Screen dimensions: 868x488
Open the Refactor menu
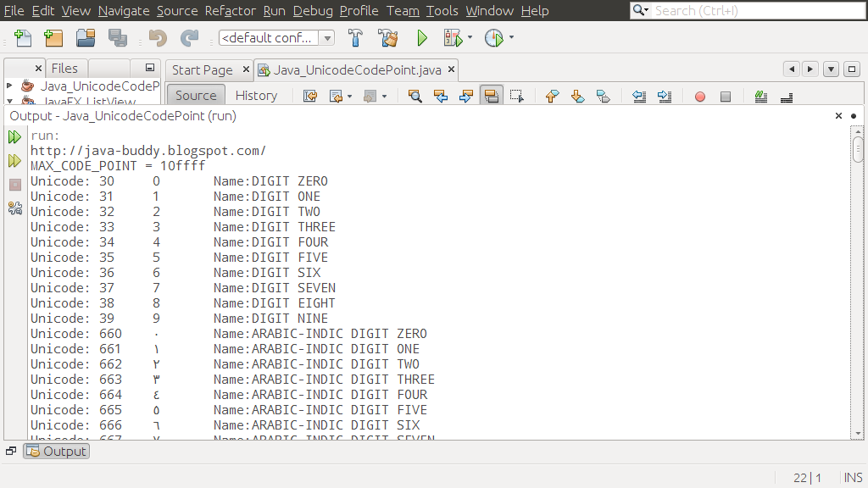point(229,11)
